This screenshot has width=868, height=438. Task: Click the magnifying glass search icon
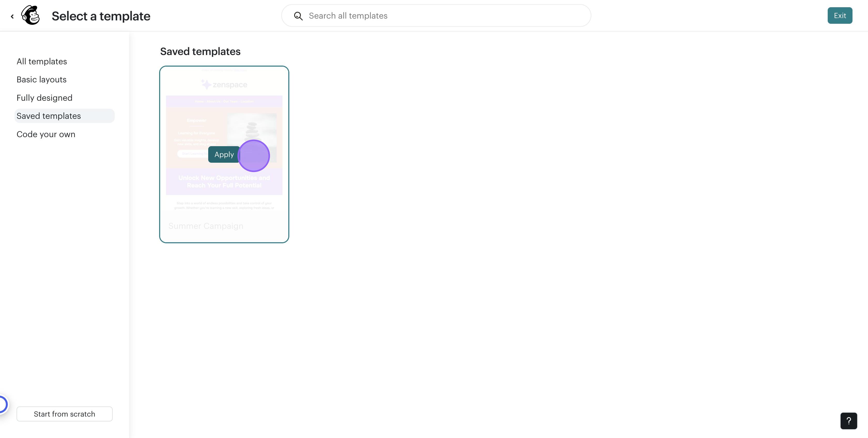298,16
